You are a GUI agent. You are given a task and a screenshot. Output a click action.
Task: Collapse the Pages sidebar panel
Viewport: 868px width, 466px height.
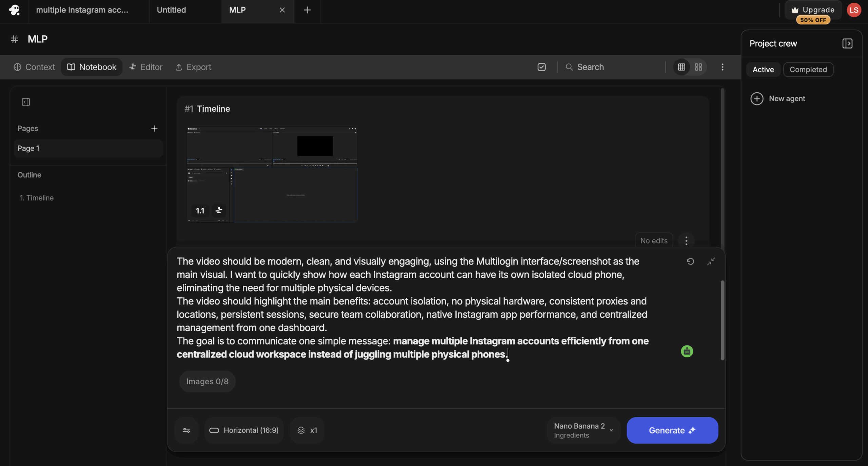coord(26,102)
